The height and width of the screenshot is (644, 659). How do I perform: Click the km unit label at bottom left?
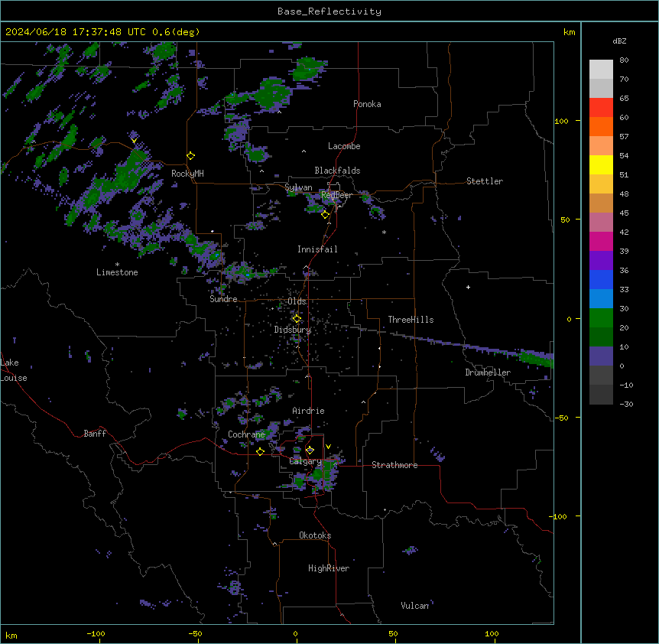11,635
